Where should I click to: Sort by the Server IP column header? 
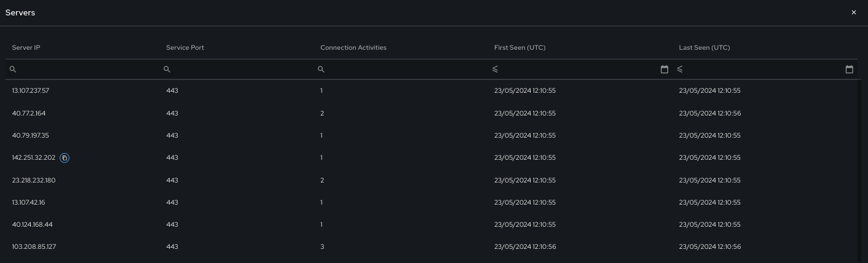(x=26, y=48)
